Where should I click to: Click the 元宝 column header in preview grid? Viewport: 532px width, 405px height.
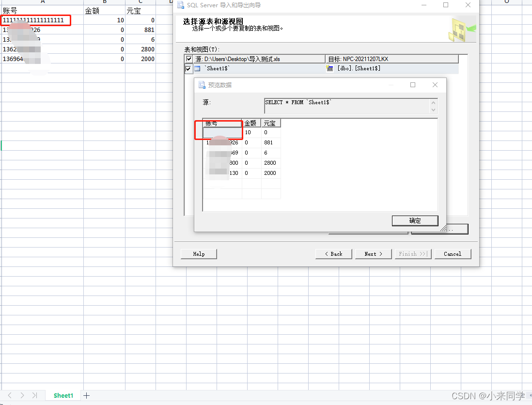point(271,123)
